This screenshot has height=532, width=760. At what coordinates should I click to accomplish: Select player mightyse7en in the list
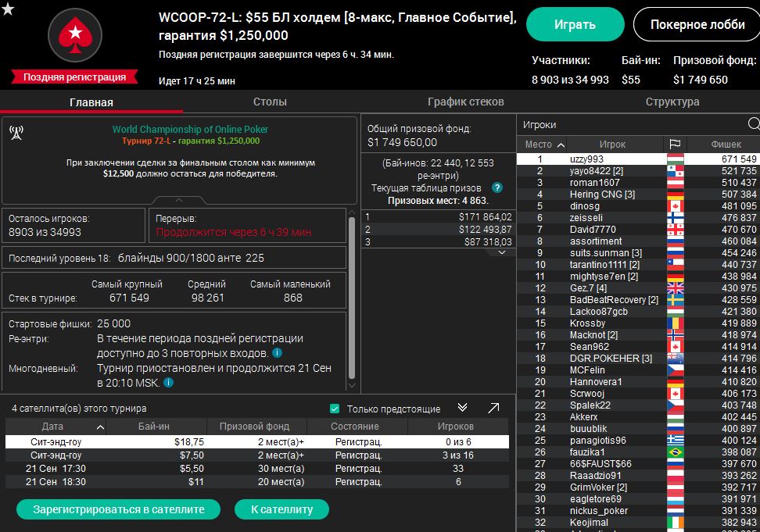[x=638, y=277]
